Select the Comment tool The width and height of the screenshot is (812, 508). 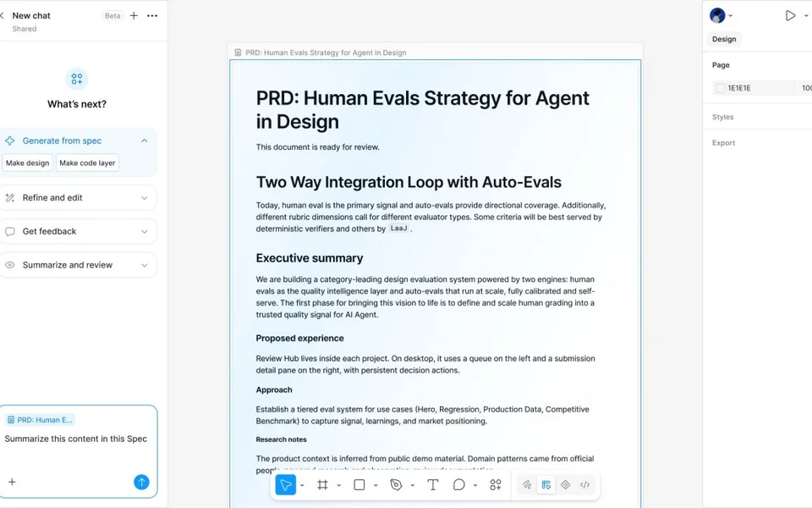coord(458,484)
